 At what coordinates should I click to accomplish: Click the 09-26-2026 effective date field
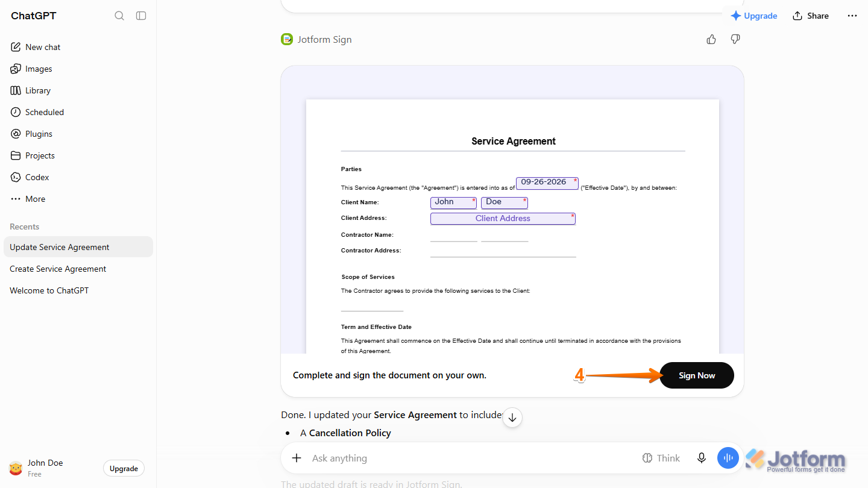tap(547, 183)
